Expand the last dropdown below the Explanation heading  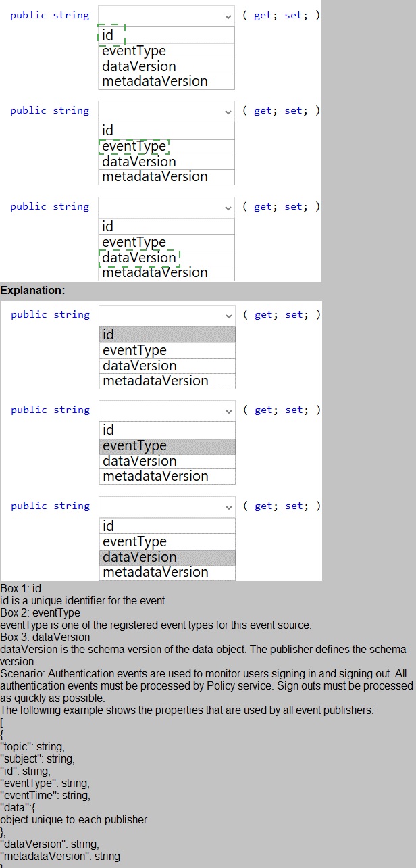pyautogui.click(x=167, y=506)
